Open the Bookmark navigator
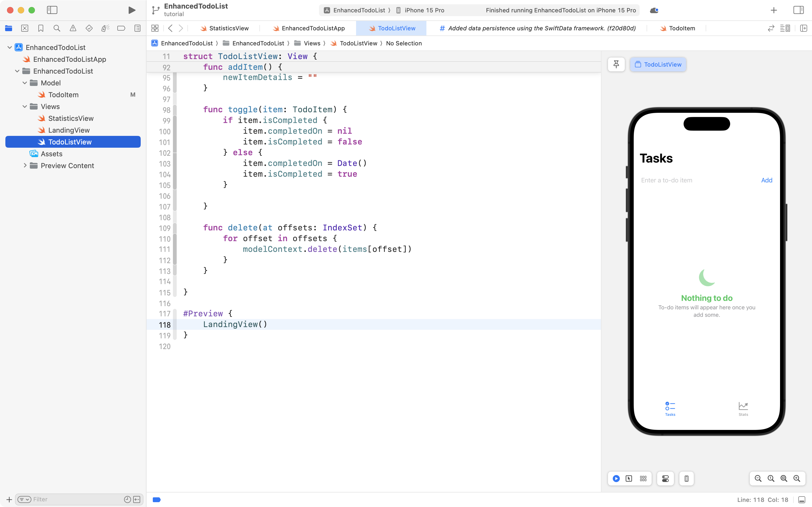Viewport: 812px width, 507px height. [x=41, y=28]
